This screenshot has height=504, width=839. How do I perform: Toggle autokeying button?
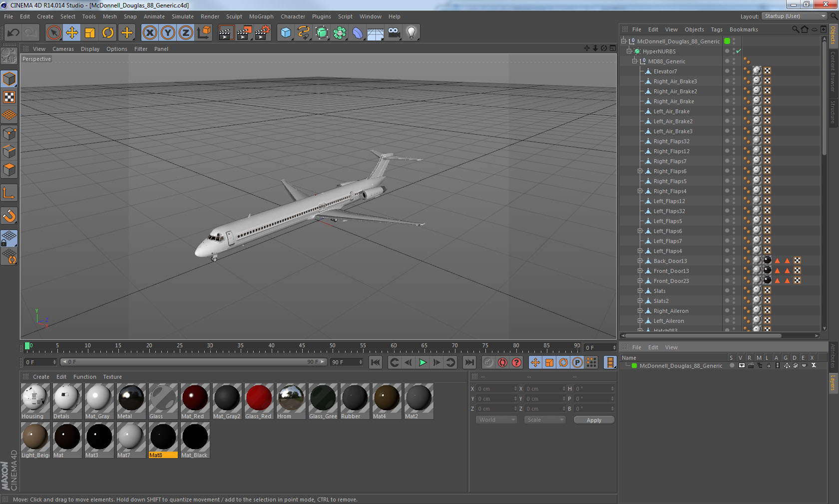click(x=502, y=362)
